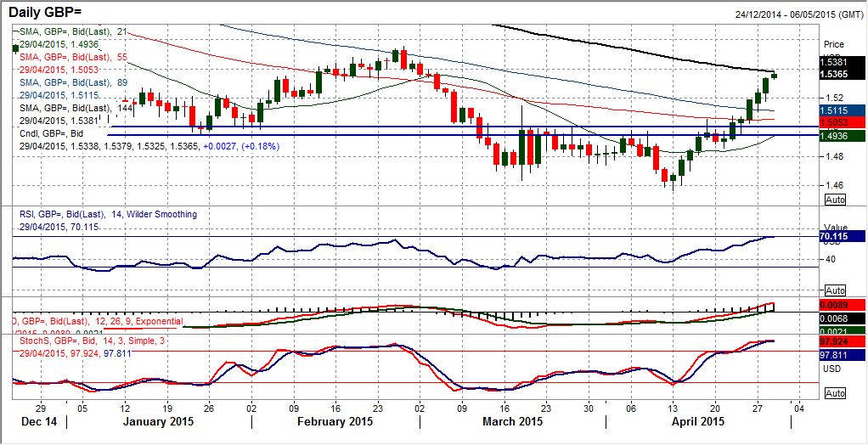Click the candle OHLC values line showing +0.0027

(x=149, y=147)
